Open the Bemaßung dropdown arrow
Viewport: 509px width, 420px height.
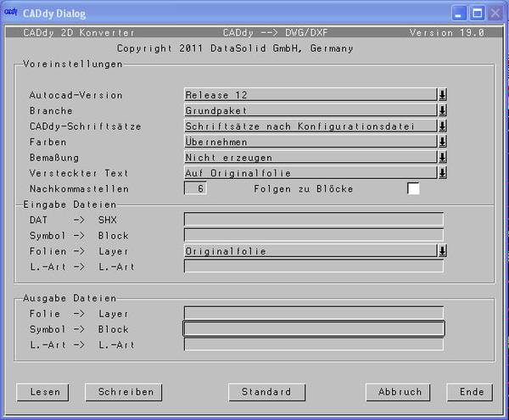click(x=442, y=157)
